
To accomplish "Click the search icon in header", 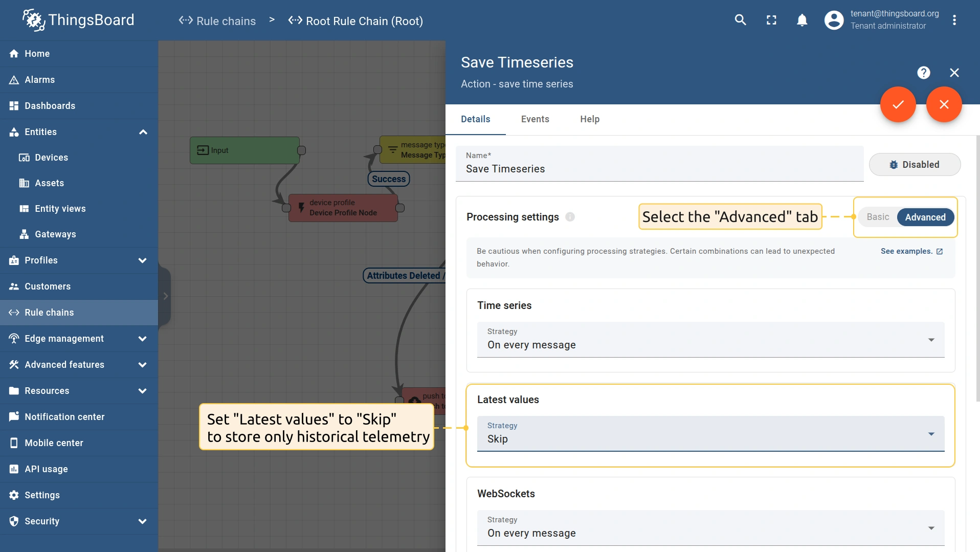I will tap(740, 20).
